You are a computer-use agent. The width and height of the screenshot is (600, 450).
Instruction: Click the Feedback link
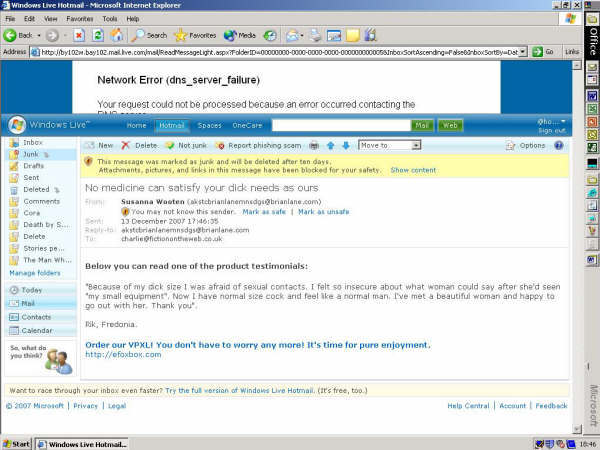(x=551, y=406)
